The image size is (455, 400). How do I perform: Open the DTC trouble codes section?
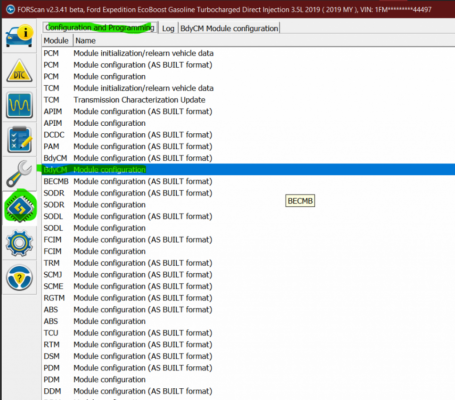pyautogui.click(x=19, y=71)
